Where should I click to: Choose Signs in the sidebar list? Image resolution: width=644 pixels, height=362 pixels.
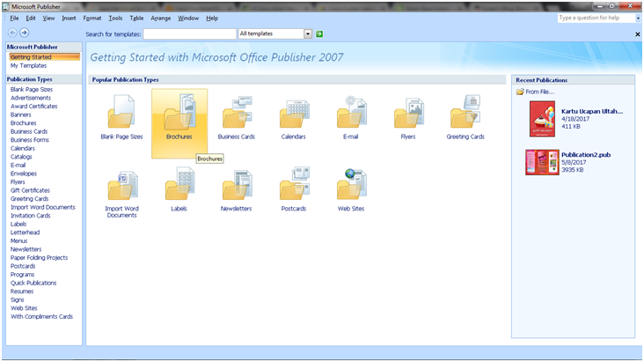pyautogui.click(x=18, y=299)
